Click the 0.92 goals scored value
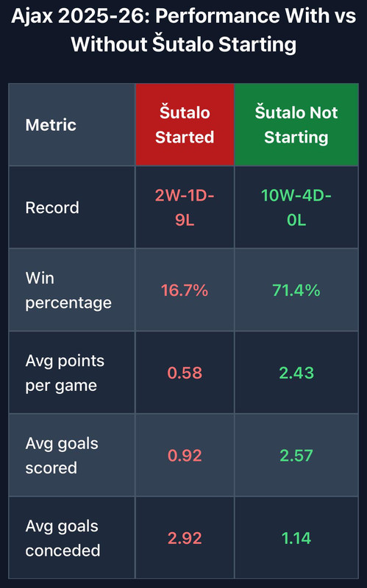The width and height of the screenshot is (367, 588). [185, 456]
